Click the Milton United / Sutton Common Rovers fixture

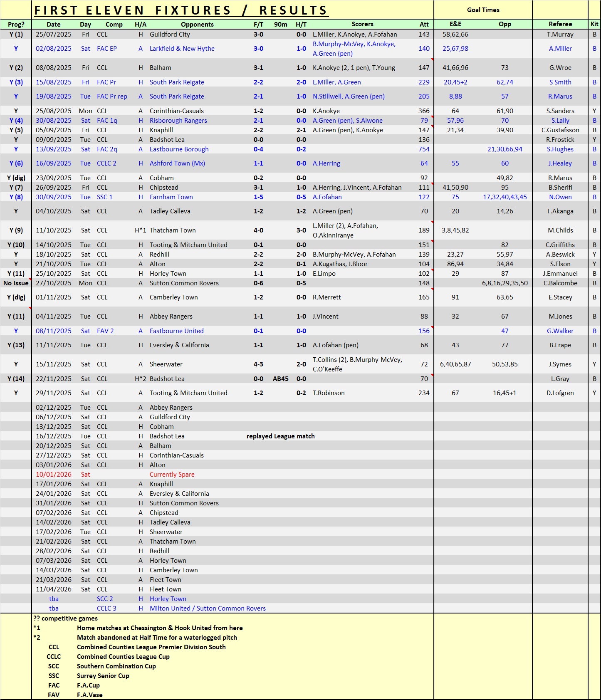coord(207,608)
